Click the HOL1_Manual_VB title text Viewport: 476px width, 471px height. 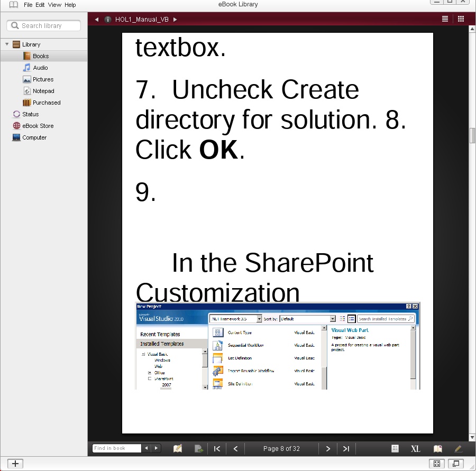142,20
